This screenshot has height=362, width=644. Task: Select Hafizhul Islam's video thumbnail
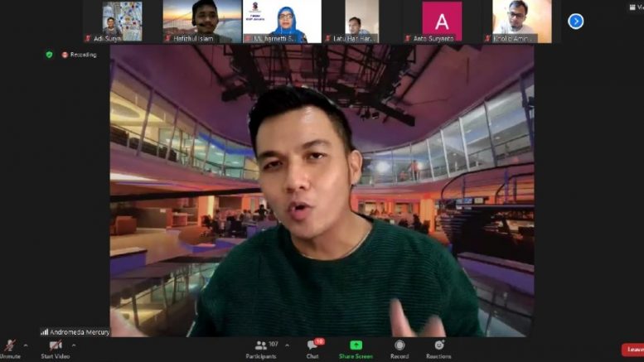202,22
